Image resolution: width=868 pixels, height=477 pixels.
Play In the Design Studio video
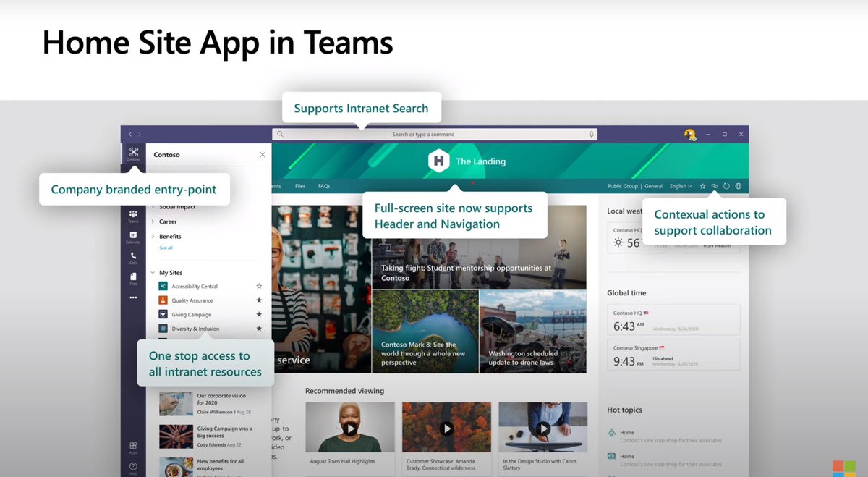pyautogui.click(x=543, y=429)
